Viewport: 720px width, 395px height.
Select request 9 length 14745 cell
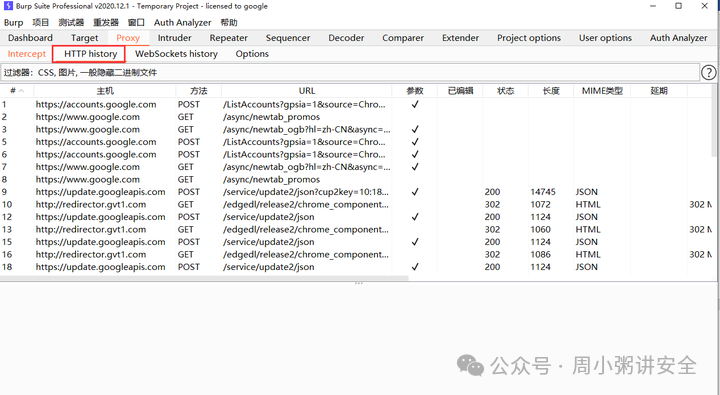[543, 192]
